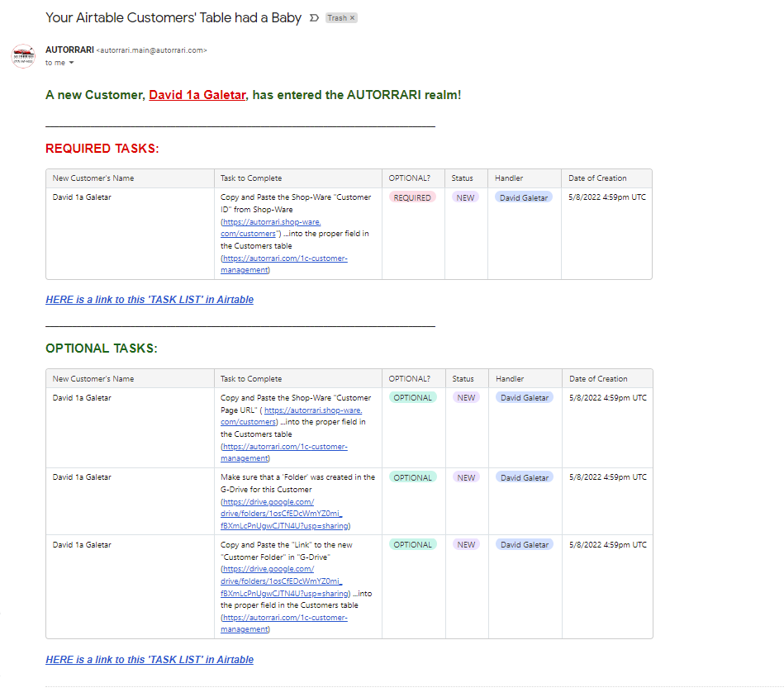Open 1c-customer-management link in REQUIRED task row

click(x=284, y=264)
